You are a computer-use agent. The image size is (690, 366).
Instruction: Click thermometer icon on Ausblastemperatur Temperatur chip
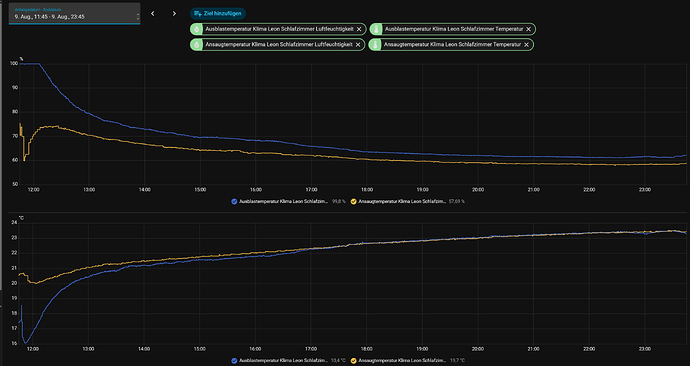[x=376, y=29]
